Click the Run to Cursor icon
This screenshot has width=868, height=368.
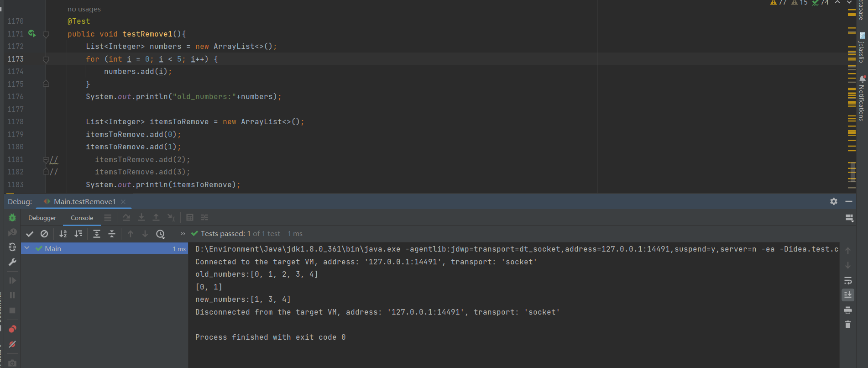pyautogui.click(x=171, y=217)
